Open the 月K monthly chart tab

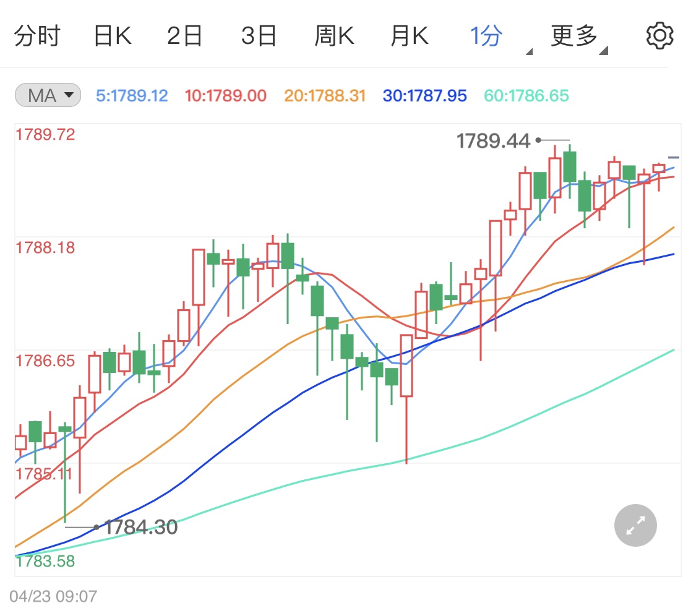coord(410,35)
